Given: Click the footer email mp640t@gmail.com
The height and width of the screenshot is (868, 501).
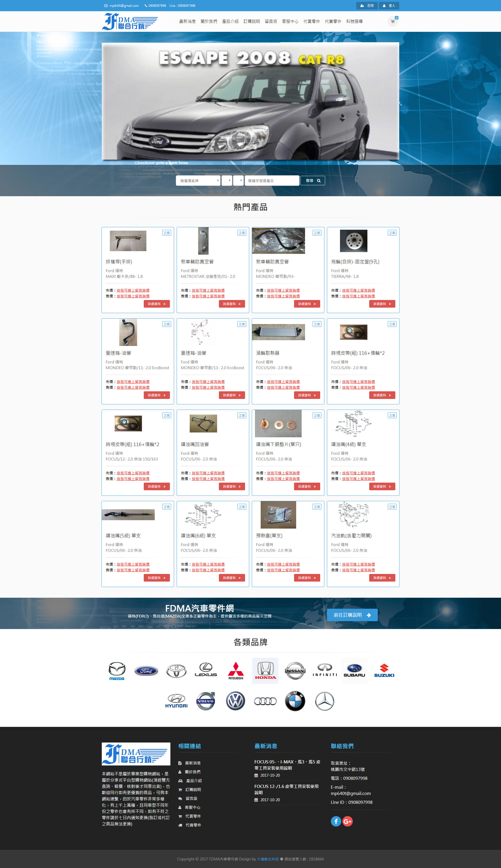Looking at the screenshot, I should [x=351, y=793].
